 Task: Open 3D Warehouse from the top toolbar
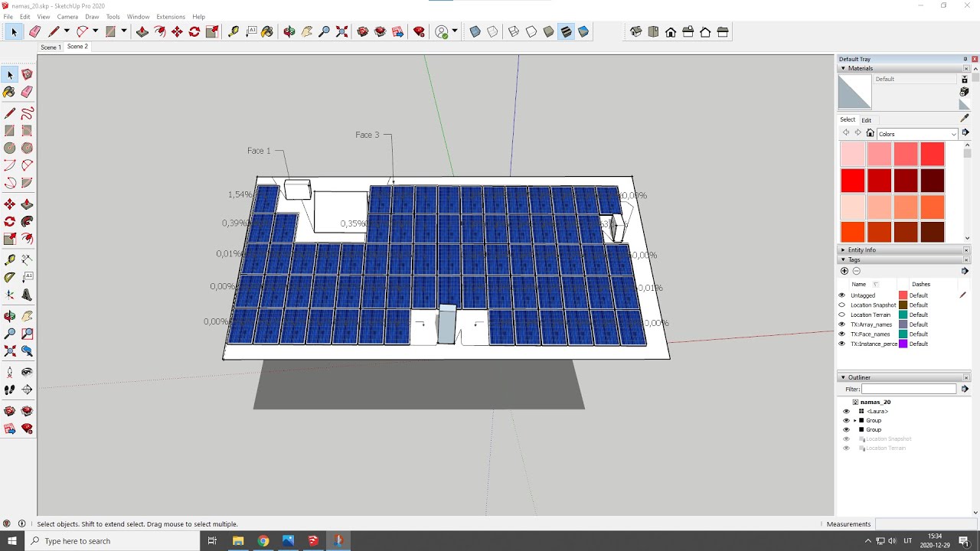point(363,31)
